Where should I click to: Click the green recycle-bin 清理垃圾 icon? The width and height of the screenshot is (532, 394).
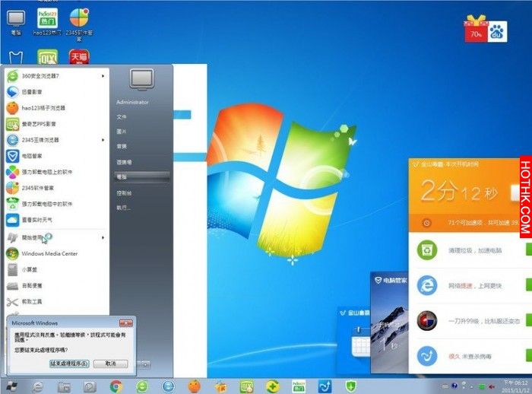tap(427, 250)
